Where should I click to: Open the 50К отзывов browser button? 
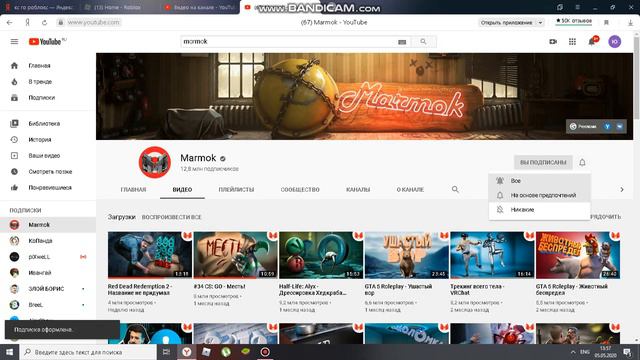pos(573,21)
